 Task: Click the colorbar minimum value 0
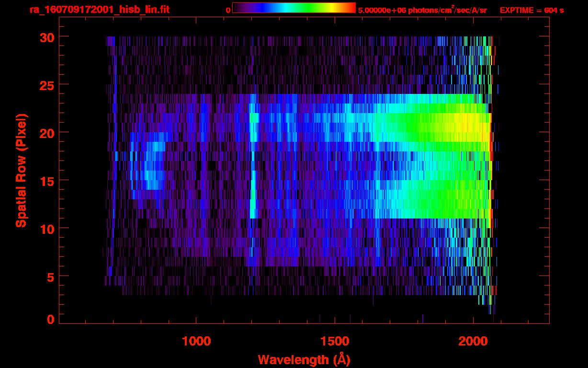[228, 10]
